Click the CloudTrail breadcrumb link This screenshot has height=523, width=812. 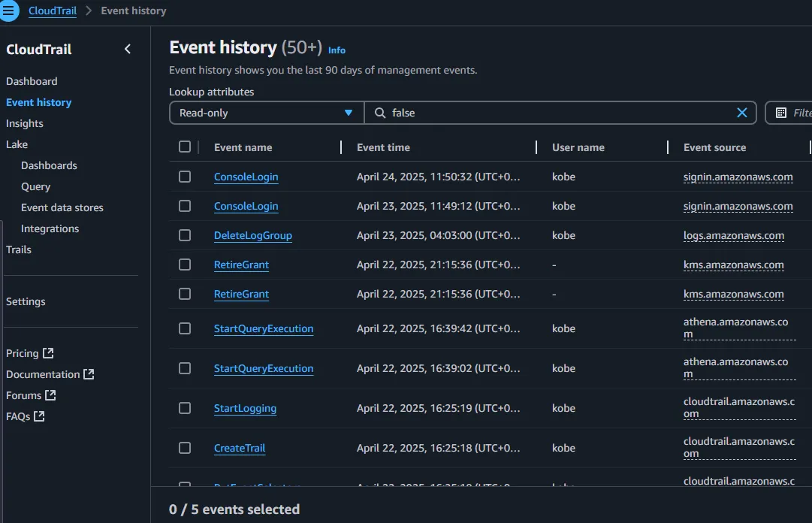(x=53, y=11)
